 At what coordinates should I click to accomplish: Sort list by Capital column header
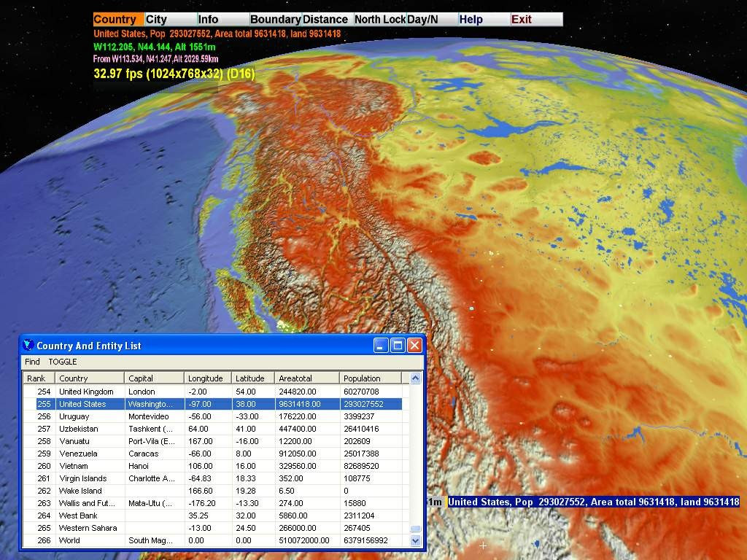tap(155, 378)
